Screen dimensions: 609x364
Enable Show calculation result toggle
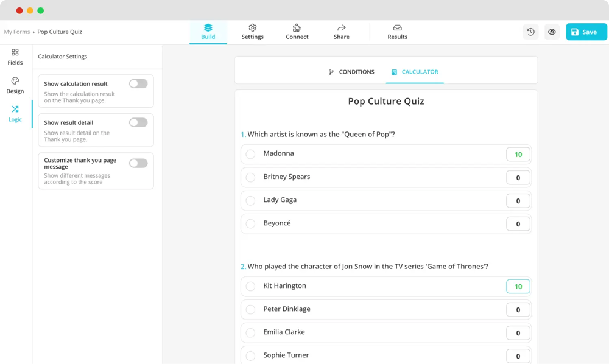coord(138,84)
